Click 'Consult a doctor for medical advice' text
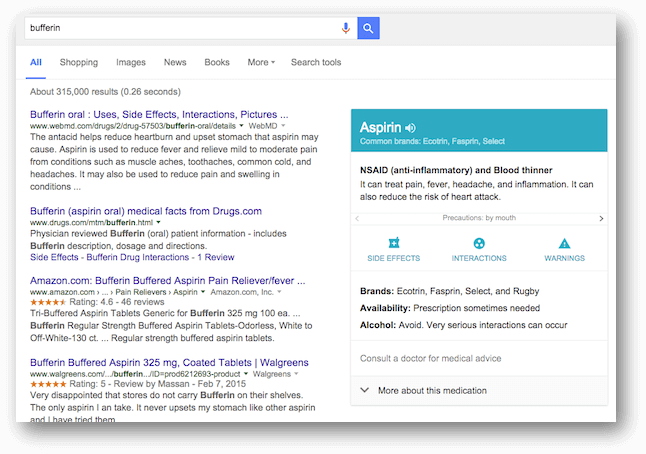 (x=431, y=358)
